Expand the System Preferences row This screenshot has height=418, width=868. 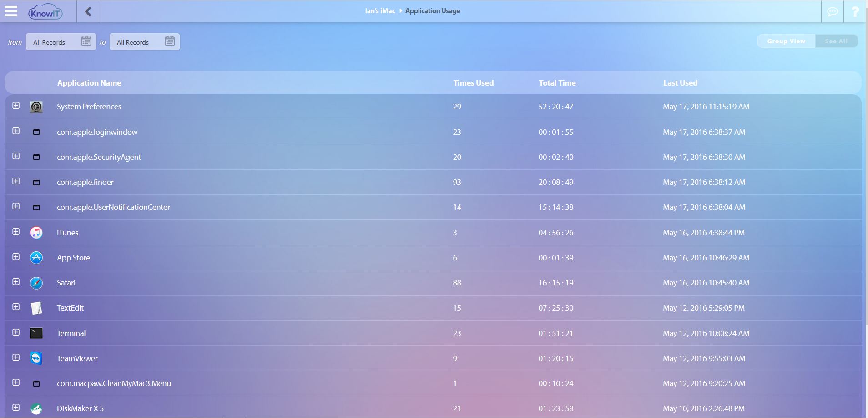[16, 106]
